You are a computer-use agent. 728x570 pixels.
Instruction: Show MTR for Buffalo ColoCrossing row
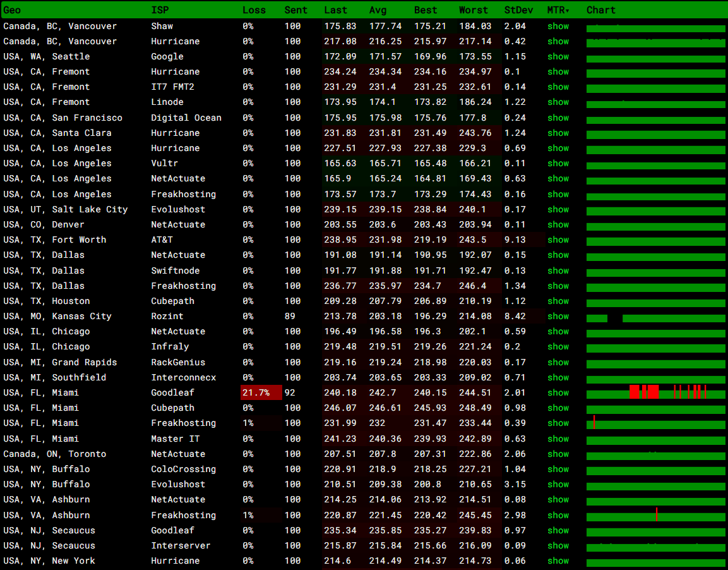pyautogui.click(x=558, y=469)
